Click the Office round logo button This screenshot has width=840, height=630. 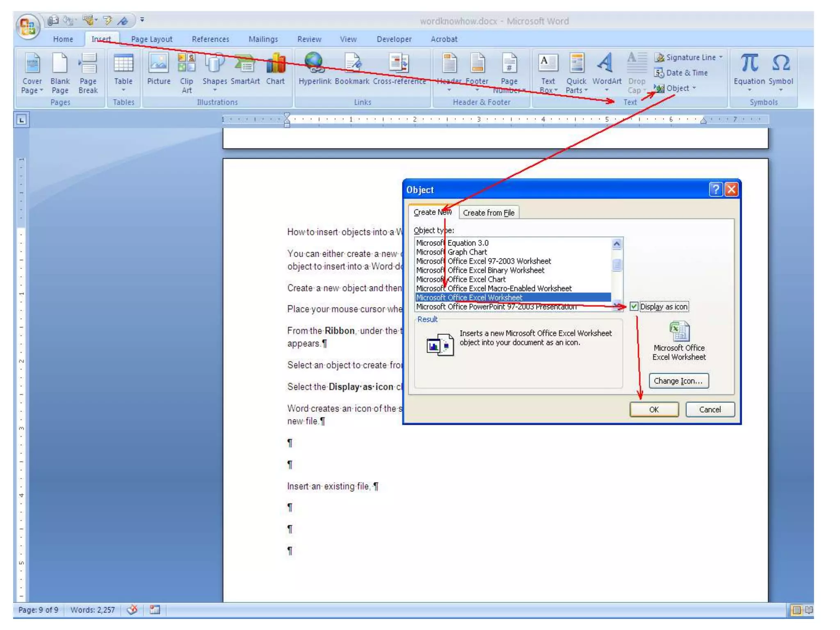coord(27,26)
